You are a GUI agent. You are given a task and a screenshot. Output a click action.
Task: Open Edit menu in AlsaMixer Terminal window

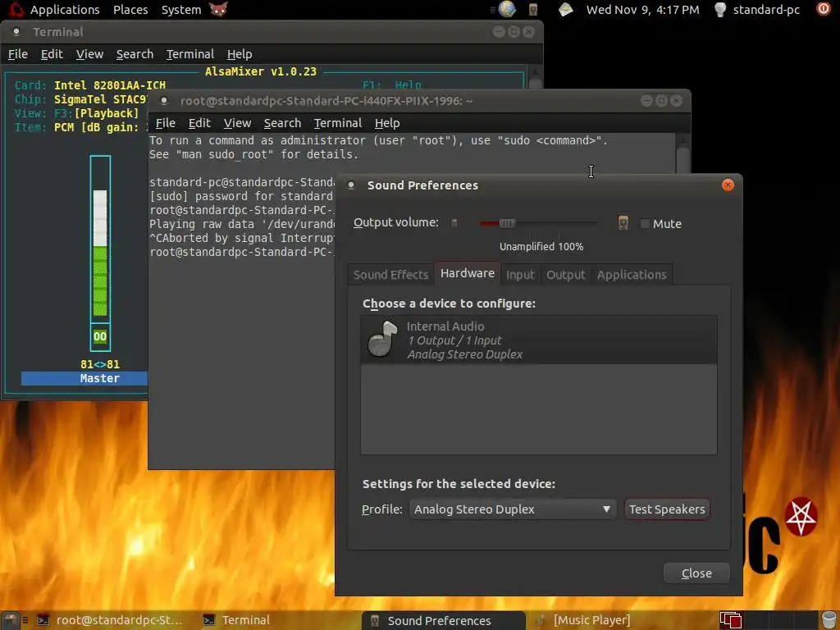tap(52, 54)
